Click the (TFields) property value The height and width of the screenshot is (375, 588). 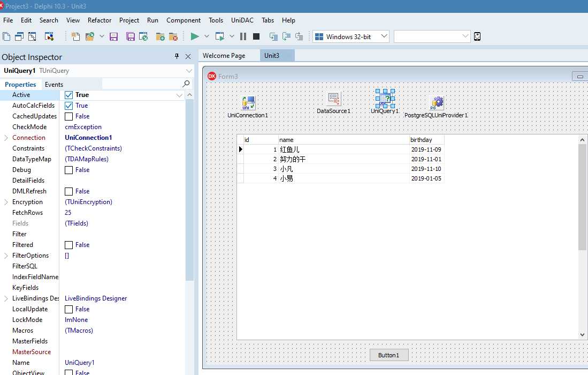click(x=77, y=223)
